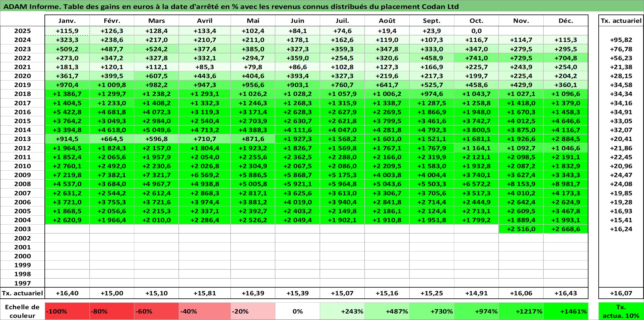
Task: Click the Echelle de couleur label
Action: pyautogui.click(x=22, y=311)
